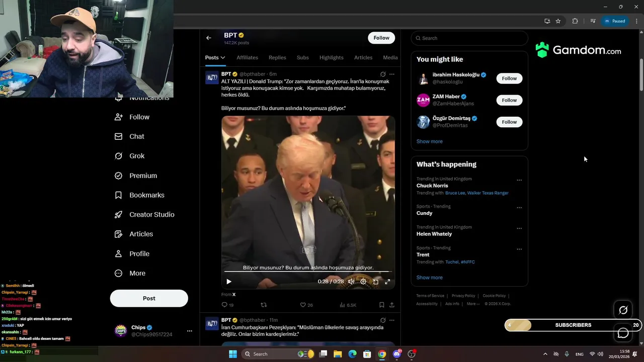Open Privacy Policy link
The height and width of the screenshot is (362, 644).
click(463, 296)
